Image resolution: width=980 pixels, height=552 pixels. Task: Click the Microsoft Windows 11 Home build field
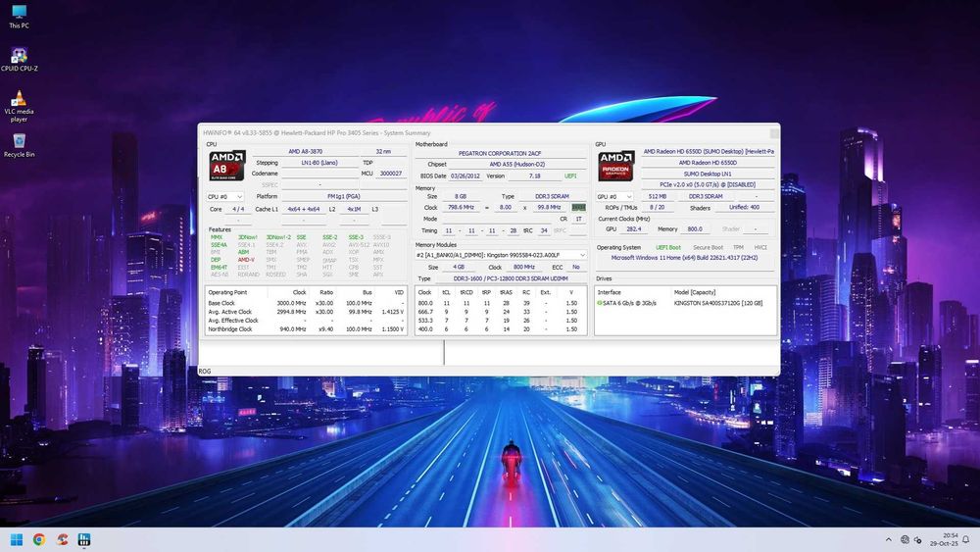tap(684, 258)
